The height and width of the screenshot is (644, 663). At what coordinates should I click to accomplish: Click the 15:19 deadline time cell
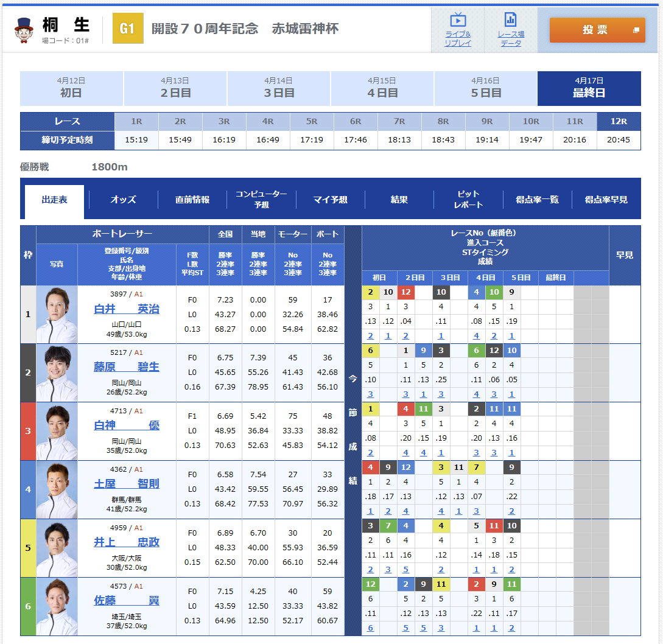pos(136,140)
